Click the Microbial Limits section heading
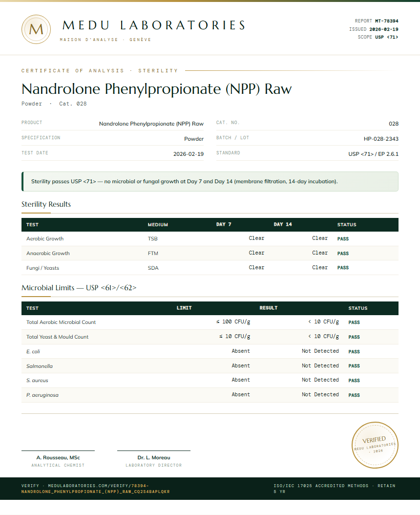420x515 pixels. (x=79, y=288)
